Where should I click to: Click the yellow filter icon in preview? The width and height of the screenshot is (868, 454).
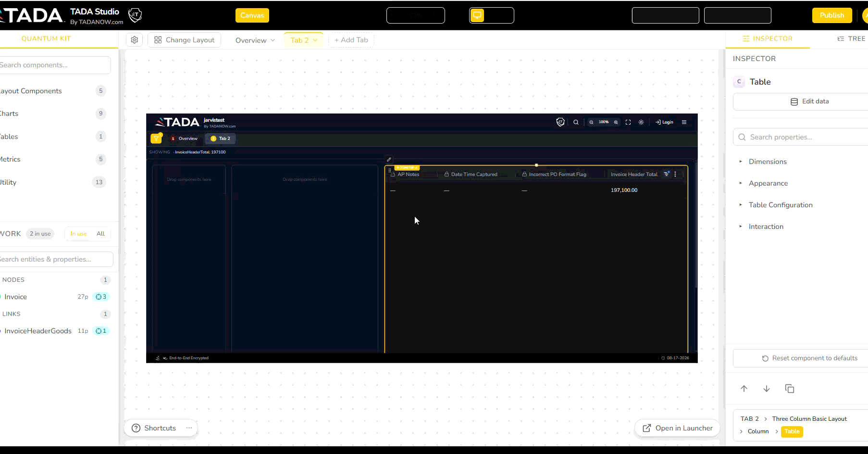(156, 139)
